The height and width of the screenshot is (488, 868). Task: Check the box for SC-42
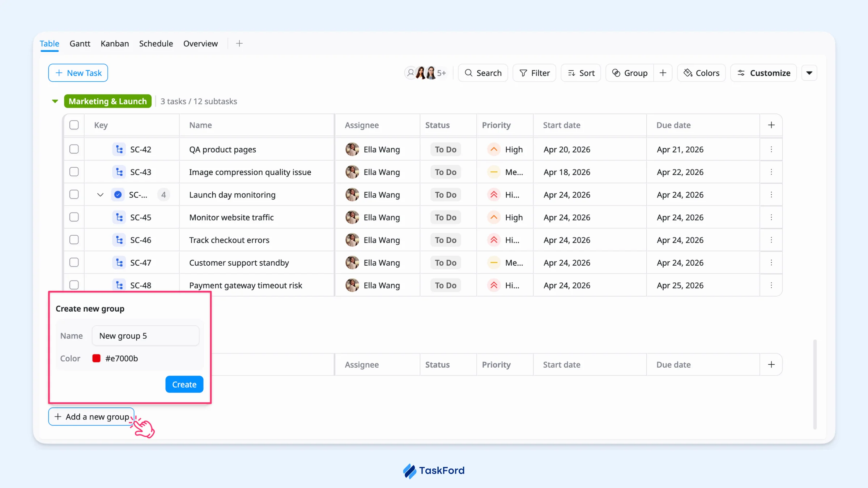tap(74, 149)
